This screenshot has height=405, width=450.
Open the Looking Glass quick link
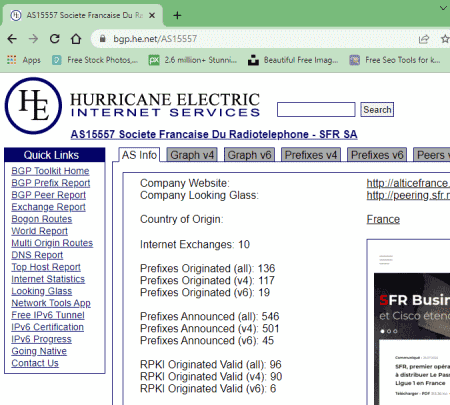click(42, 291)
